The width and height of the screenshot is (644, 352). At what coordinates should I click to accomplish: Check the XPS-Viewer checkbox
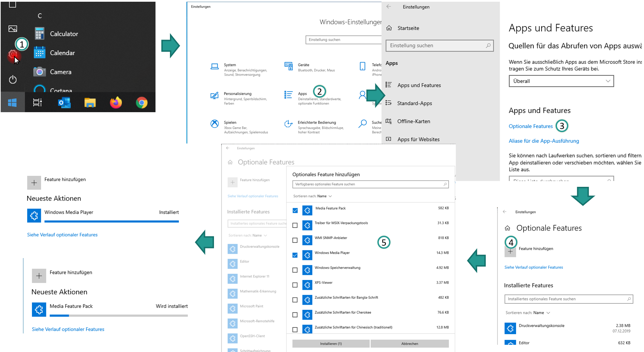click(x=295, y=285)
